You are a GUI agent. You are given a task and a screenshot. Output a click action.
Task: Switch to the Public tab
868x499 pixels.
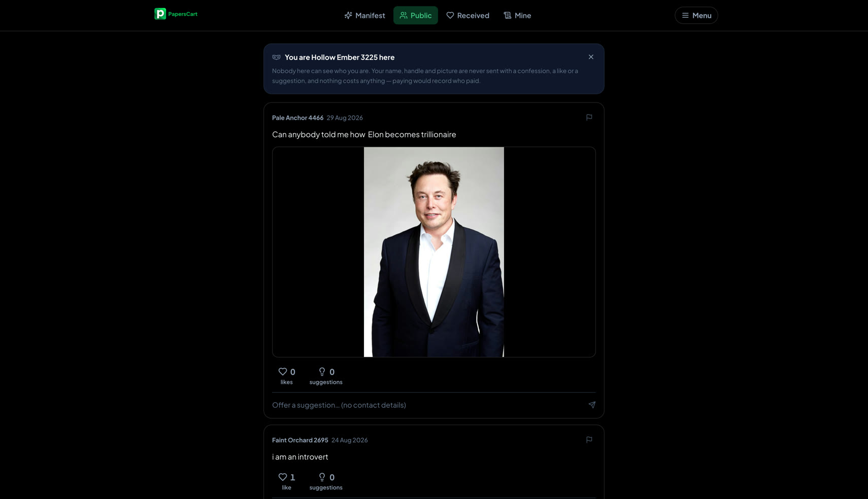click(415, 15)
